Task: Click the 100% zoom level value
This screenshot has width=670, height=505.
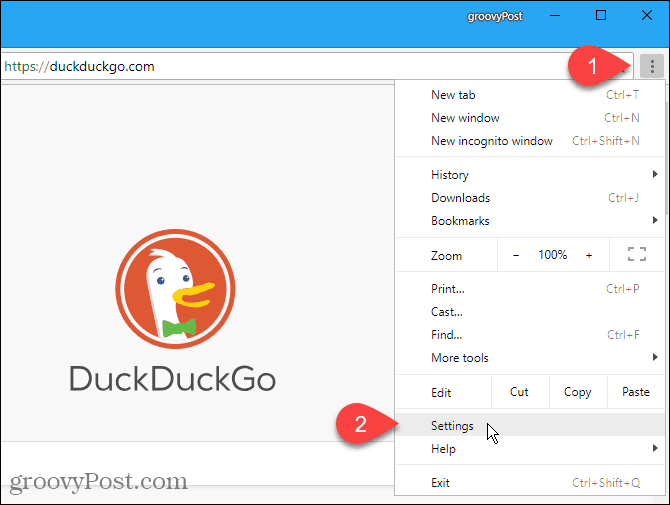Action: 552,255
